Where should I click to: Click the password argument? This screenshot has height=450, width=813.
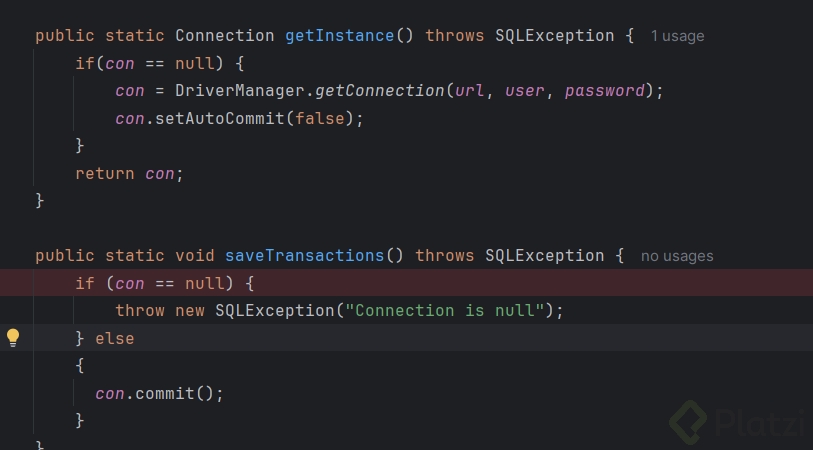click(604, 91)
